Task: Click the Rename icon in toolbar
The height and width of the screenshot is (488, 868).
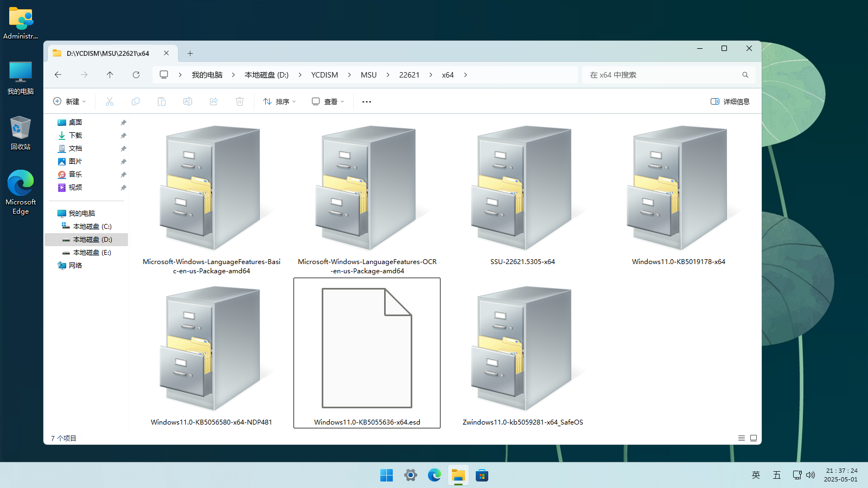Action: [x=188, y=101]
